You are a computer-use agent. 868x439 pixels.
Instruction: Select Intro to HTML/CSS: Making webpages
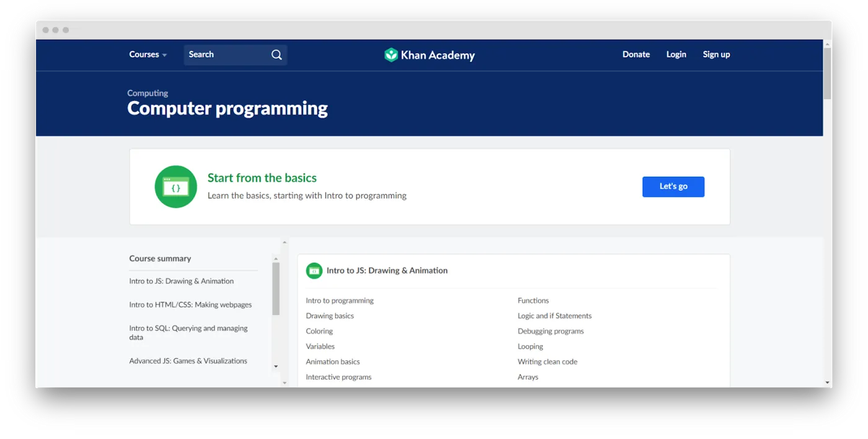tap(190, 304)
